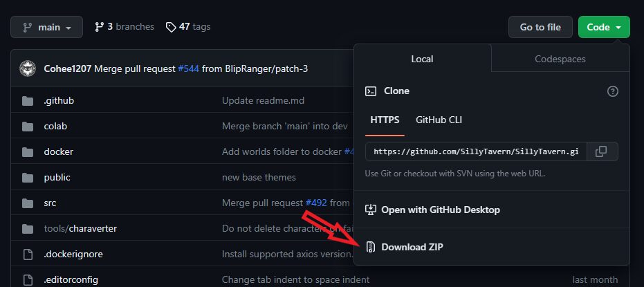Viewport: 644px width, 287px height.
Task: Switch to the Codespaces tab
Action: point(560,59)
